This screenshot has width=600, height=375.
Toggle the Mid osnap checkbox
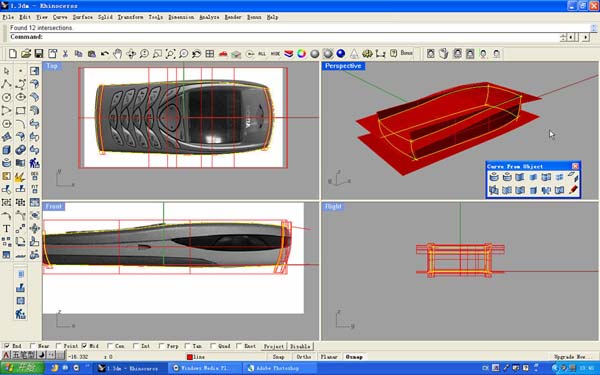pyautogui.click(x=84, y=346)
